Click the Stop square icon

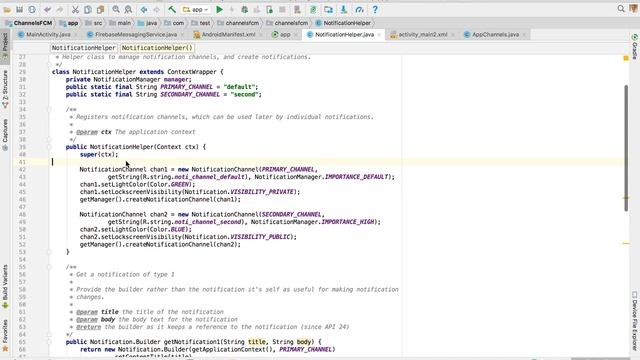point(282,9)
